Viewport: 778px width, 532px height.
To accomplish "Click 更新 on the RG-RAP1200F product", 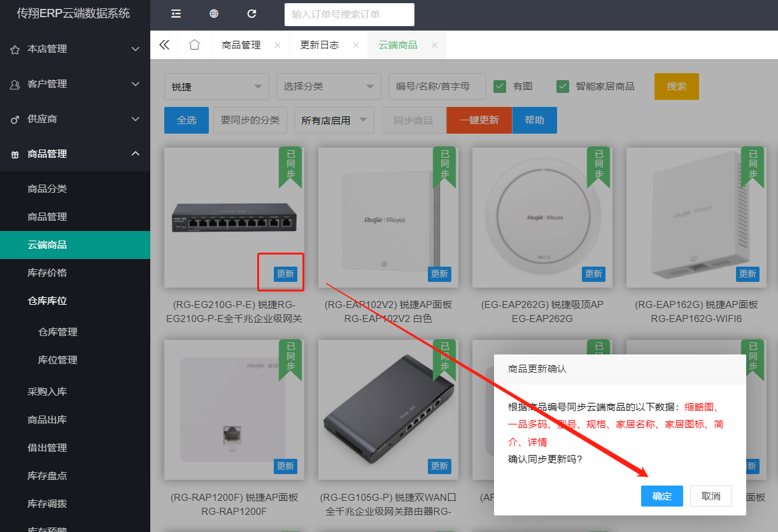I will 285,466.
